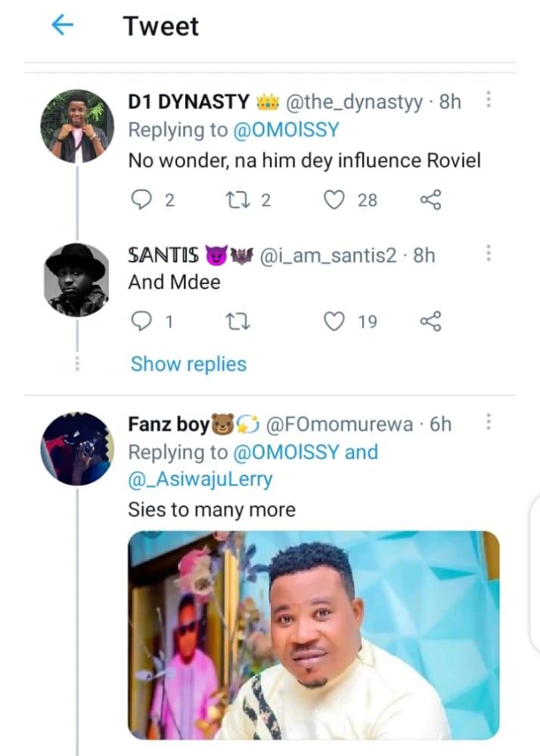Like the 'And Mdee' tweet
The image size is (540, 756).
334,322
